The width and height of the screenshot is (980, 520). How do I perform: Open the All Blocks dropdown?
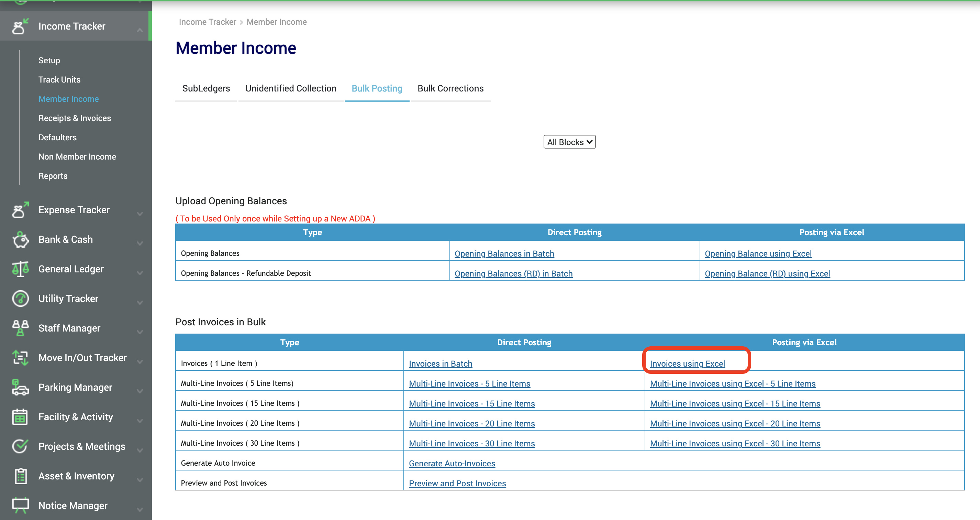[569, 142]
